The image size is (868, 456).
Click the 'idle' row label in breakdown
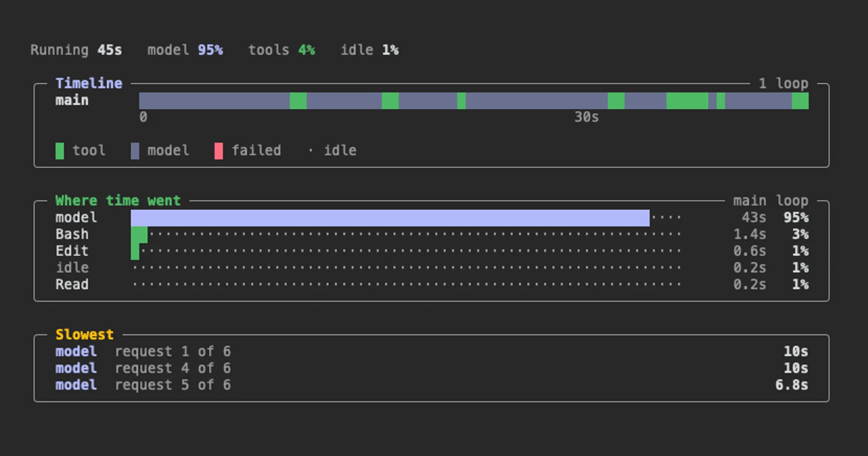(x=72, y=268)
